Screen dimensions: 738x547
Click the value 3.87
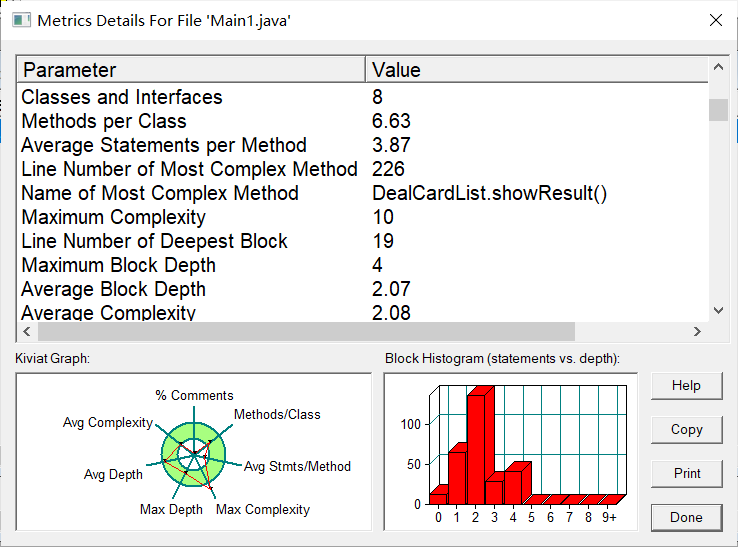(x=391, y=145)
